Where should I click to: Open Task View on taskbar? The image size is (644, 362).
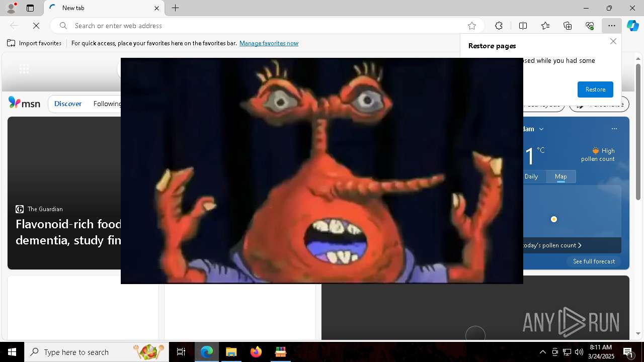[x=181, y=352]
